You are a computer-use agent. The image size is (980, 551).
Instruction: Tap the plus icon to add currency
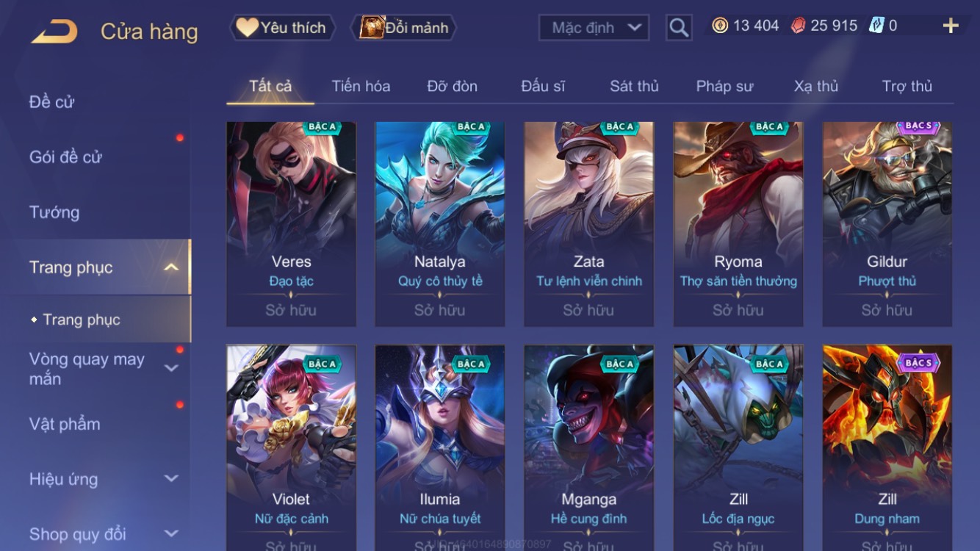(951, 26)
